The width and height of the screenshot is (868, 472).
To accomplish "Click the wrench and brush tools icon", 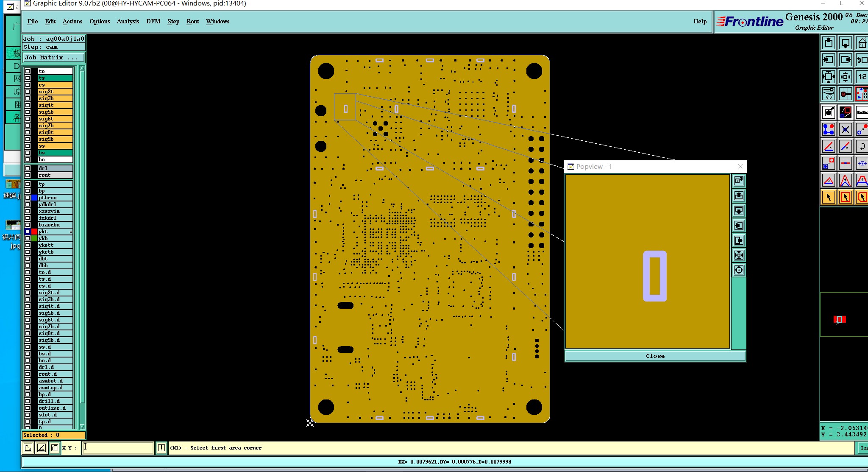I will click(x=829, y=94).
